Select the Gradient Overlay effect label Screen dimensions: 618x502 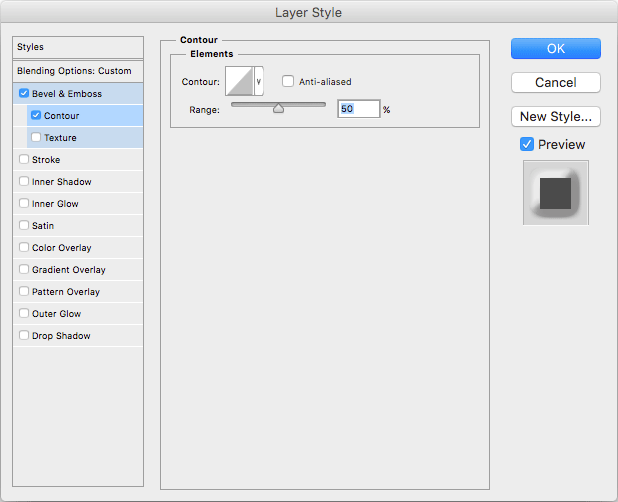point(69,270)
